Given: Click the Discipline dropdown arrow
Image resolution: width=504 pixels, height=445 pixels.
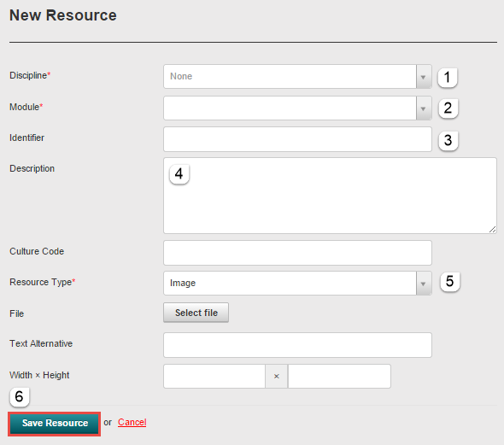Looking at the screenshot, I should (x=424, y=77).
